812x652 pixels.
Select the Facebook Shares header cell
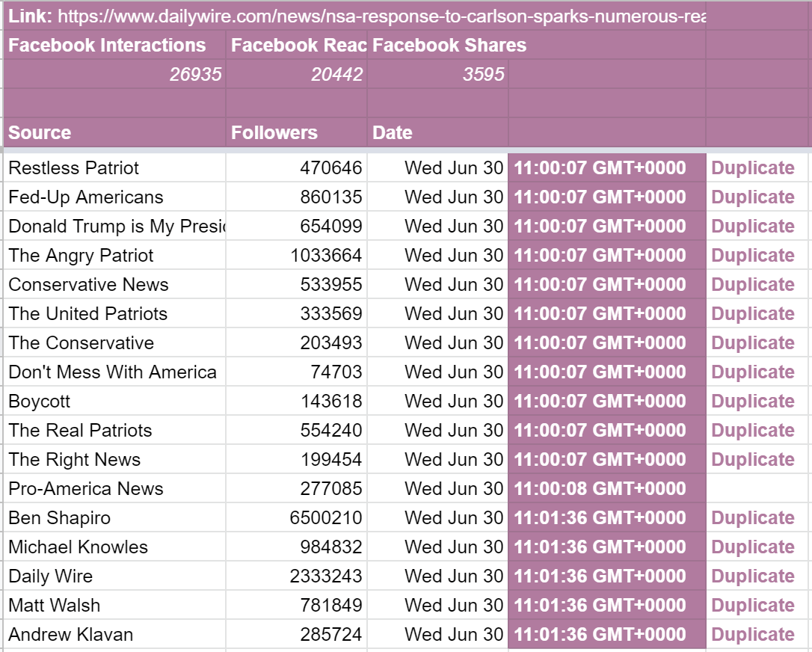pyautogui.click(x=437, y=45)
